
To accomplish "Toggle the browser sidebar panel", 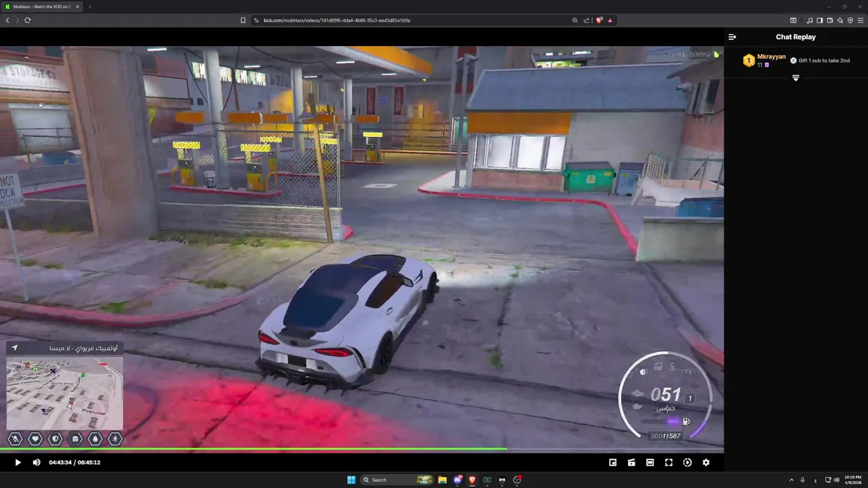I will (x=819, y=20).
